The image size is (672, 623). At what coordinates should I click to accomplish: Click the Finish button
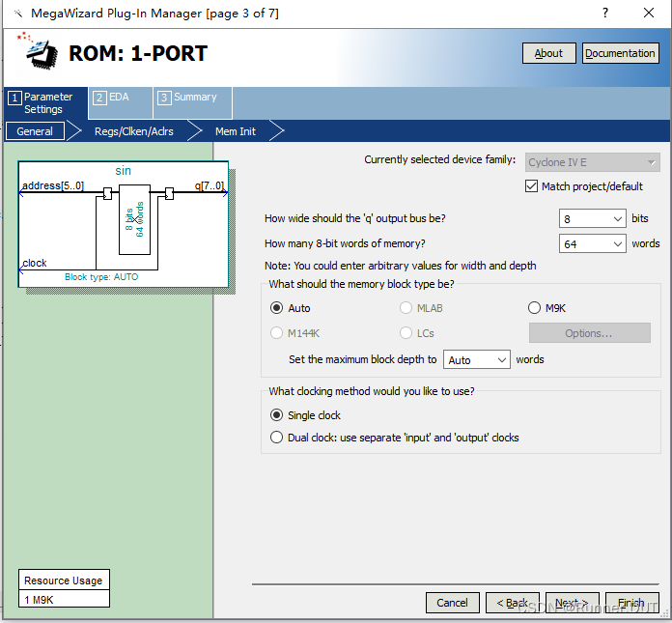631,603
